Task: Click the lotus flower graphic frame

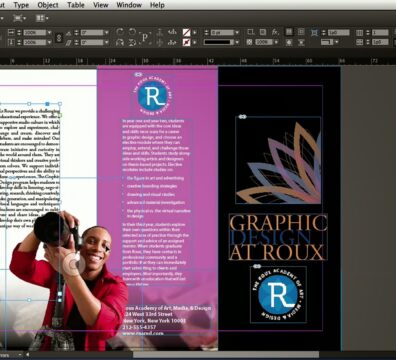Action: click(x=278, y=160)
